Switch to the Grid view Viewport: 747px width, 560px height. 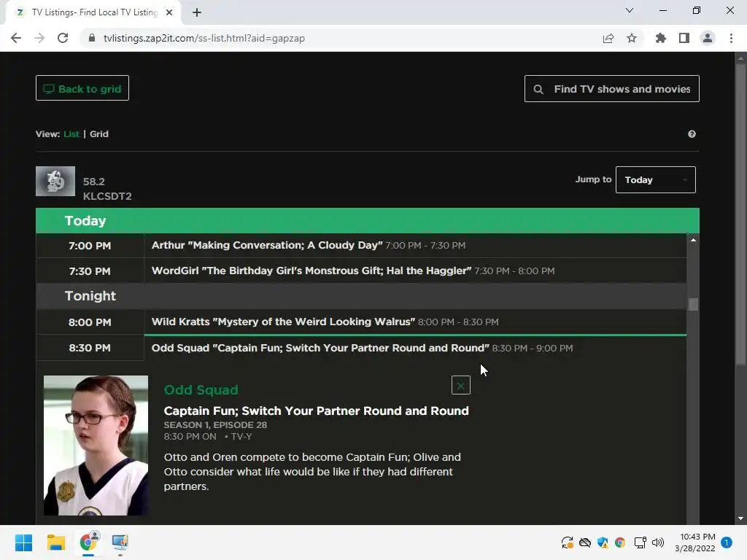99,134
